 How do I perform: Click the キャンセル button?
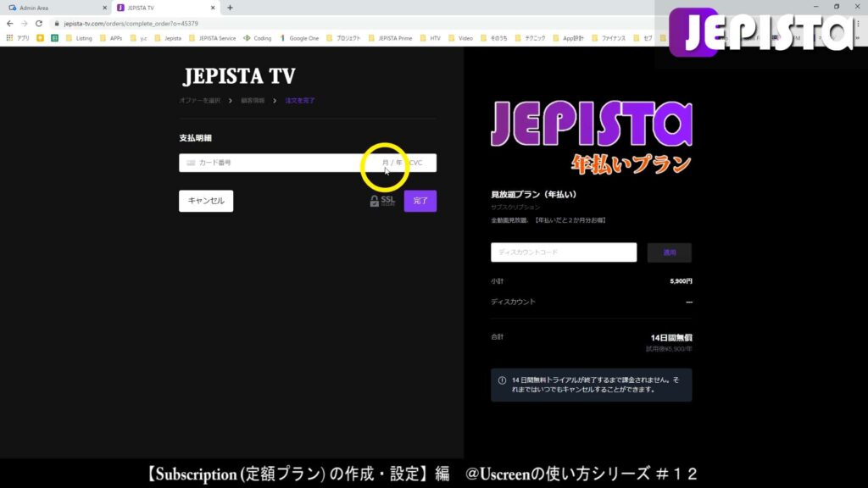pos(206,201)
